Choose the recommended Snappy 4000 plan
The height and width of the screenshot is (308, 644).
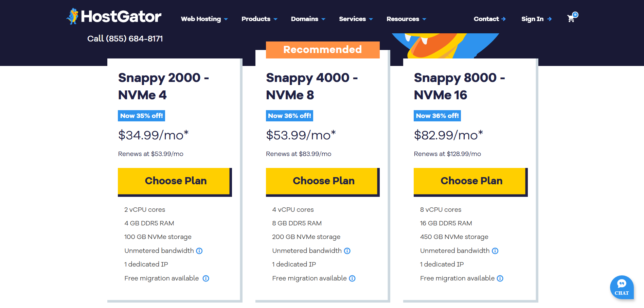[x=322, y=181]
